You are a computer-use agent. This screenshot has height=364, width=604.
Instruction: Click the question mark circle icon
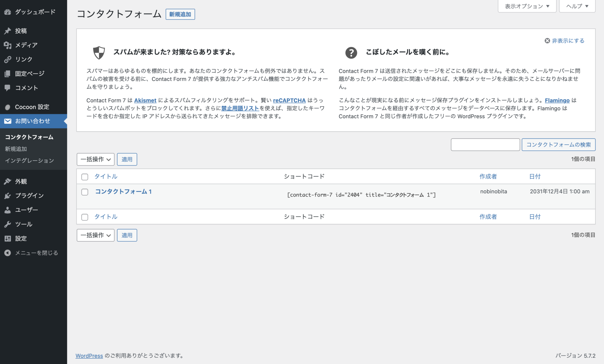(x=351, y=53)
